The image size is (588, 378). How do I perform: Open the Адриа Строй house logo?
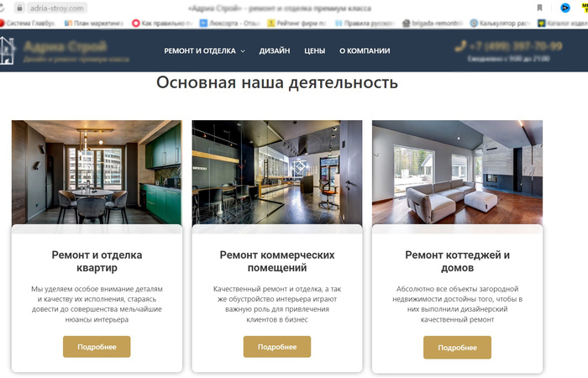tap(7, 50)
